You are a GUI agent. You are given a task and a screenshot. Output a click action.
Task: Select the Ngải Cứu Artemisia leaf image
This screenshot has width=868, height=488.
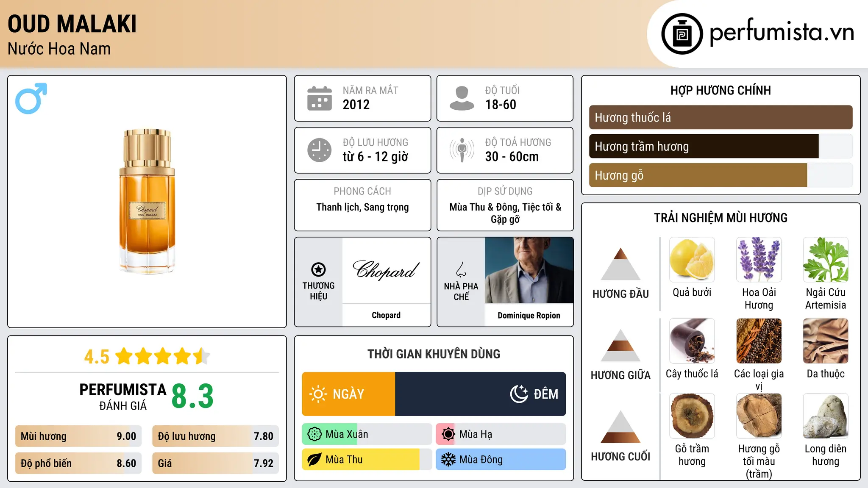click(826, 260)
